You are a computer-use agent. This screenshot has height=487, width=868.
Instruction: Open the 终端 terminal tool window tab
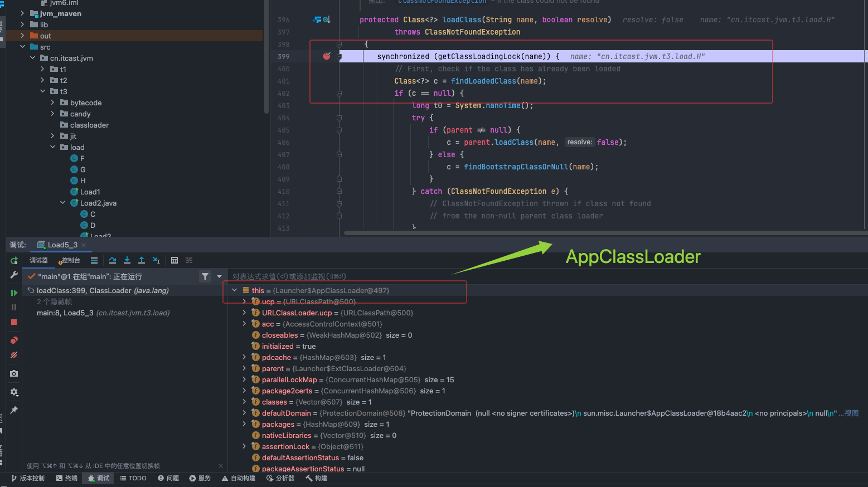coord(67,478)
